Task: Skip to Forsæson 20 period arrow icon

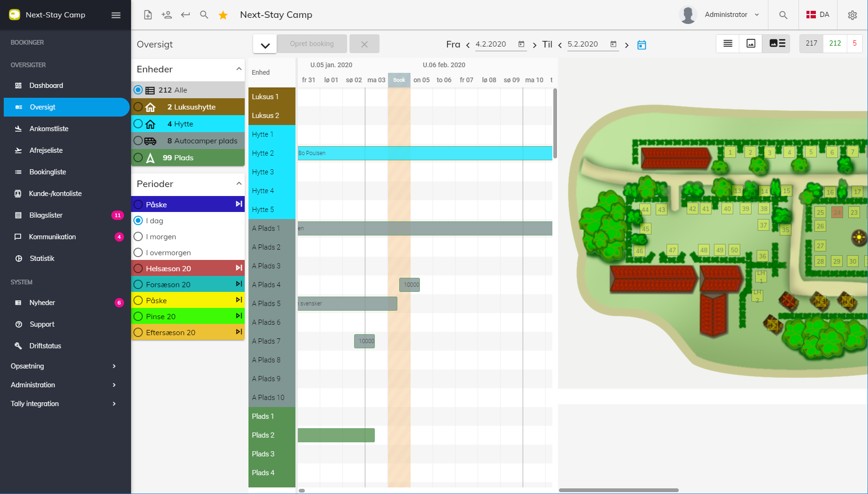Action: 239,284
